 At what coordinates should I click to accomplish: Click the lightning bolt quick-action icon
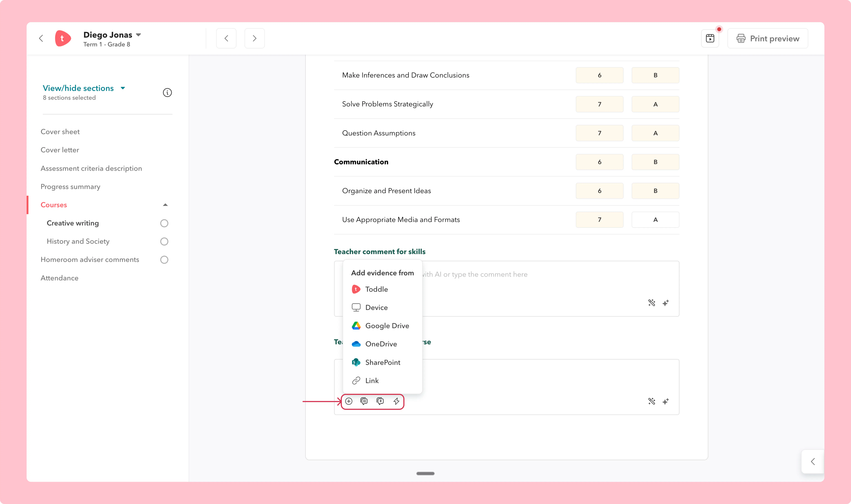tap(396, 401)
